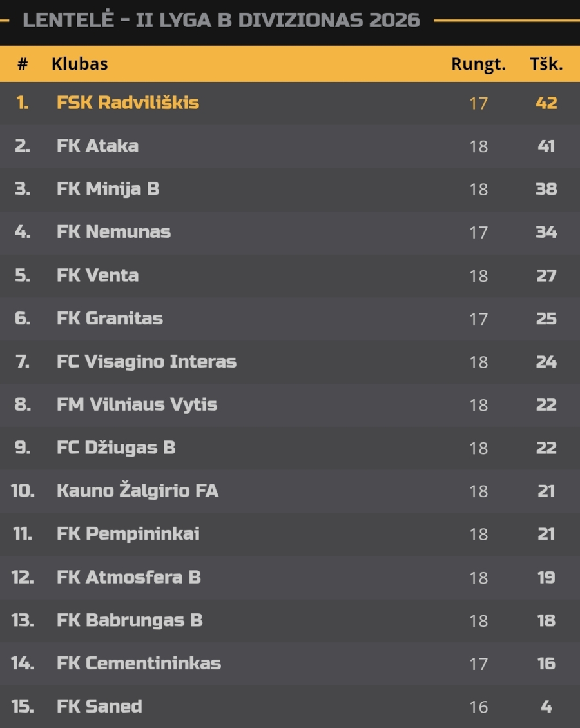Select Kauno Žalgirio FA row
580x728 pixels.
coord(290,491)
